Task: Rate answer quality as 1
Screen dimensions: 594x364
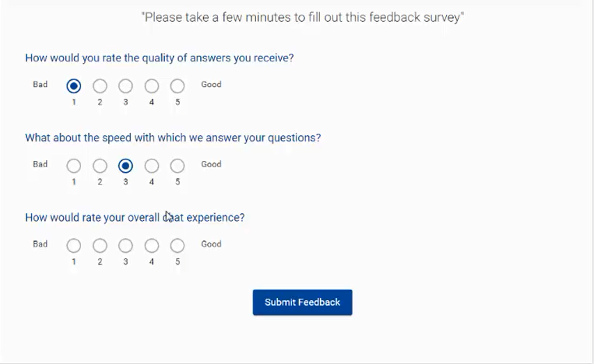Action: point(74,86)
